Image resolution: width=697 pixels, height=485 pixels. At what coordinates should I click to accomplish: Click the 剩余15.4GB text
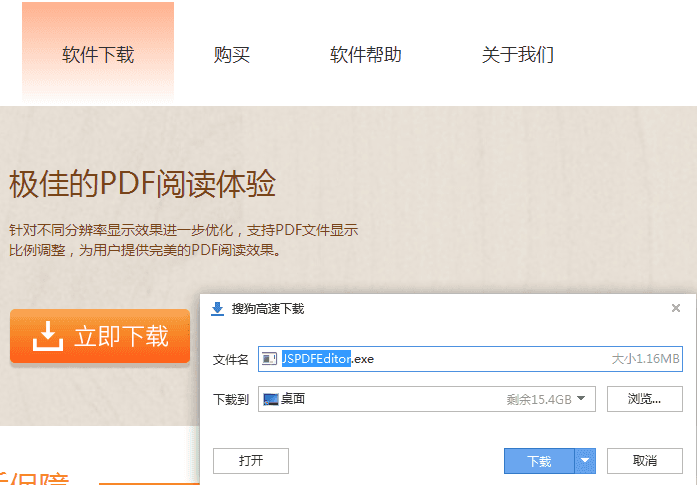[539, 400]
